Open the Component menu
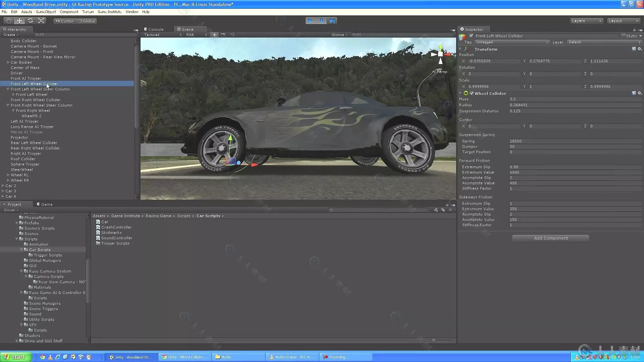The width and height of the screenshot is (644, 362). (x=69, y=12)
